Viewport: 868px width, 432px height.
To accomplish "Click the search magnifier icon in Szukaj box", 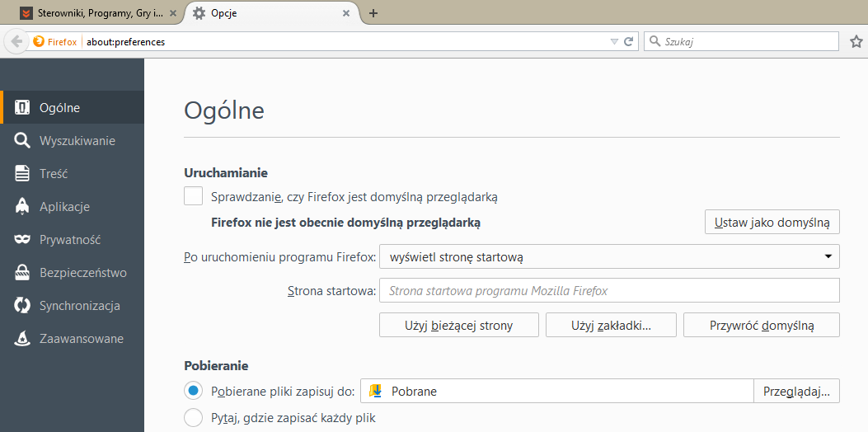I will click(x=655, y=41).
